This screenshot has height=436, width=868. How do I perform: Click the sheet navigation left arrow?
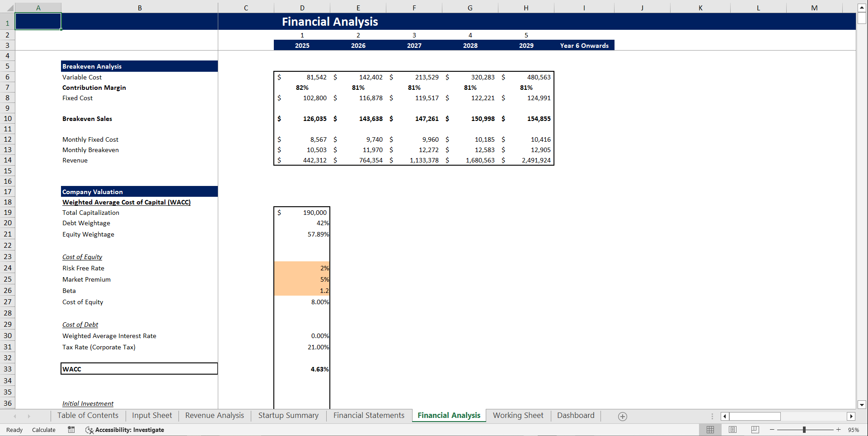[15, 416]
